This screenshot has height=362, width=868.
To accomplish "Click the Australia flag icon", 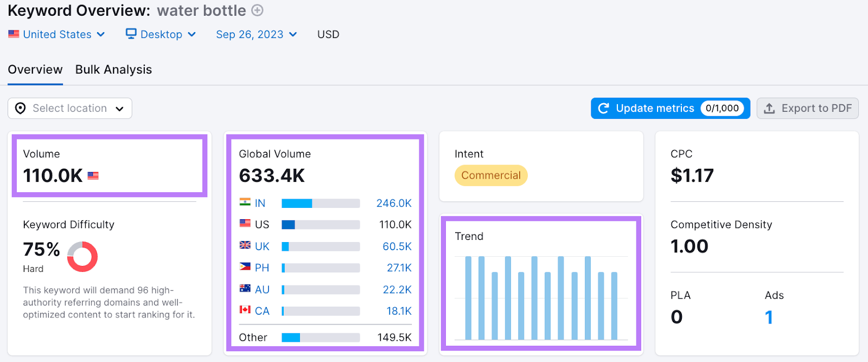I will click(x=245, y=289).
